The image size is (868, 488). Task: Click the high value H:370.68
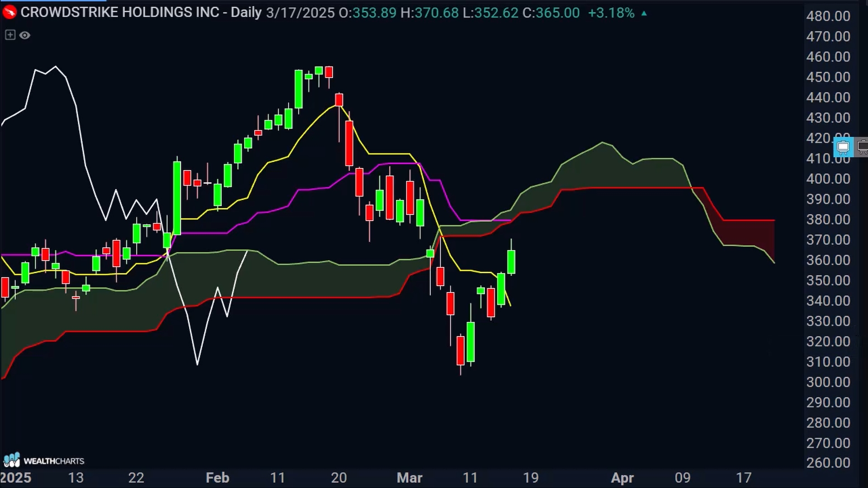coord(429,13)
